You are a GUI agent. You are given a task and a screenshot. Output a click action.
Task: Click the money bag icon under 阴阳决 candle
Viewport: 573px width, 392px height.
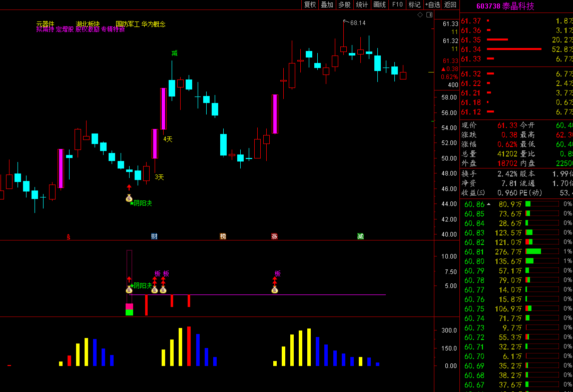click(x=129, y=198)
